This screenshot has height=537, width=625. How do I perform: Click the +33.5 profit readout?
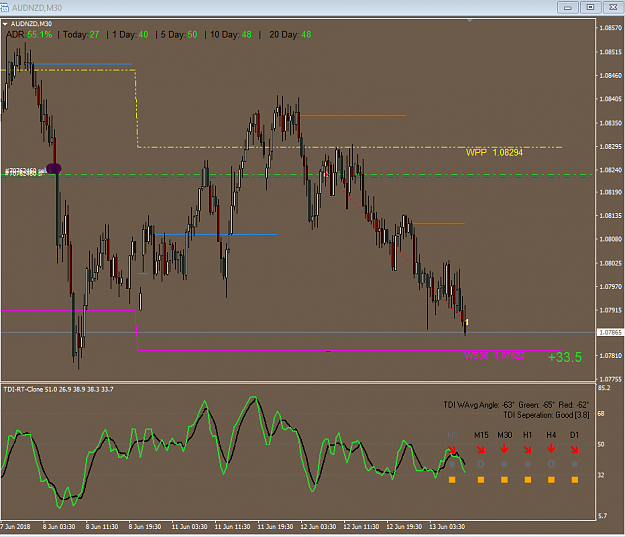coord(565,357)
